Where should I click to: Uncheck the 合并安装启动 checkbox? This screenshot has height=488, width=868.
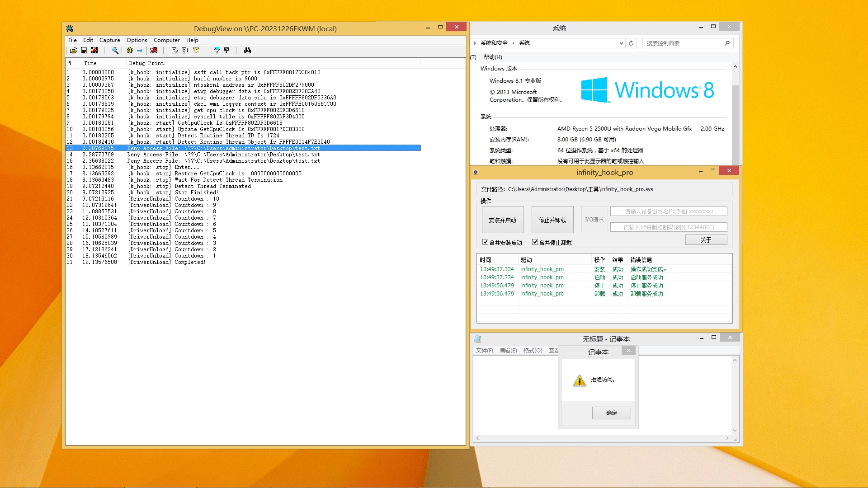point(485,242)
